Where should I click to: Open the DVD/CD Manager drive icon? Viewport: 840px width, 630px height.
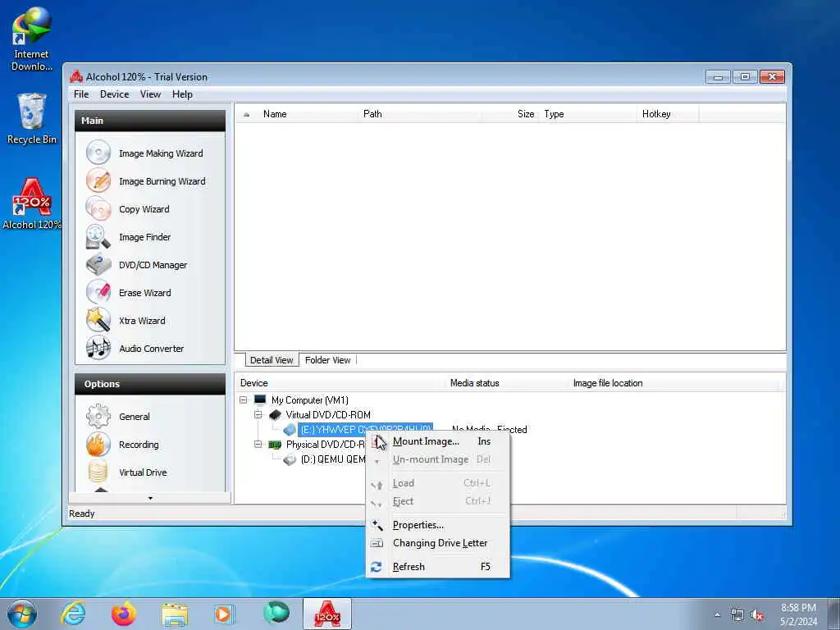tap(98, 265)
